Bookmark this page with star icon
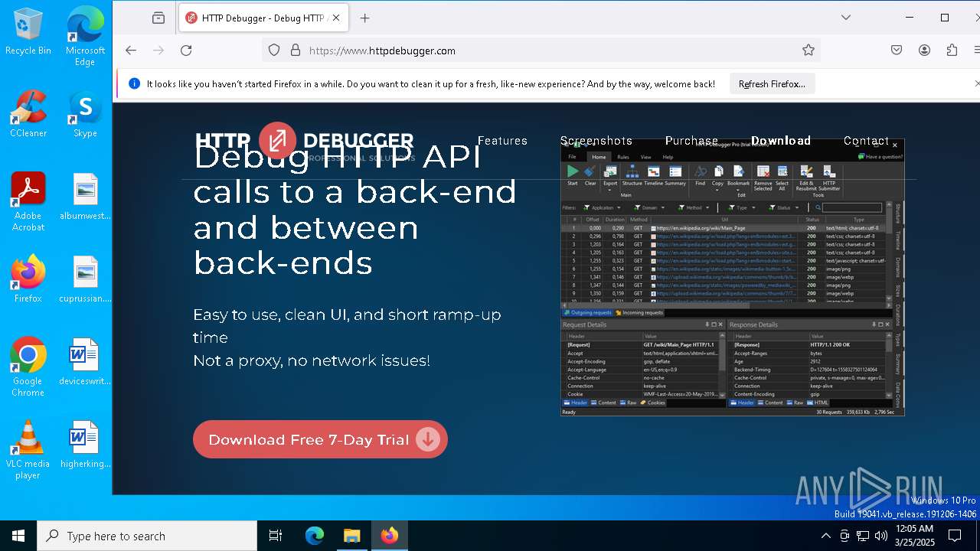The height and width of the screenshot is (551, 980). tap(808, 51)
